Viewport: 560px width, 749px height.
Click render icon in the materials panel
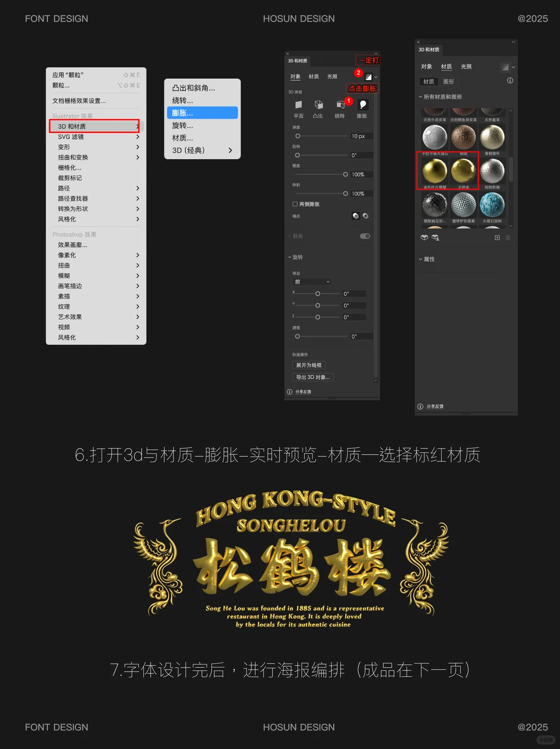(505, 67)
